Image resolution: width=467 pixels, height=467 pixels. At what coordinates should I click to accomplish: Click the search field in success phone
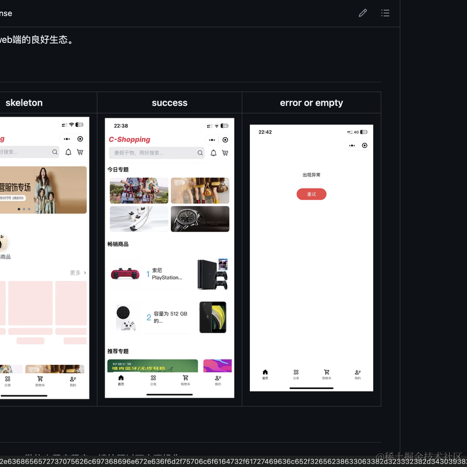point(157,153)
